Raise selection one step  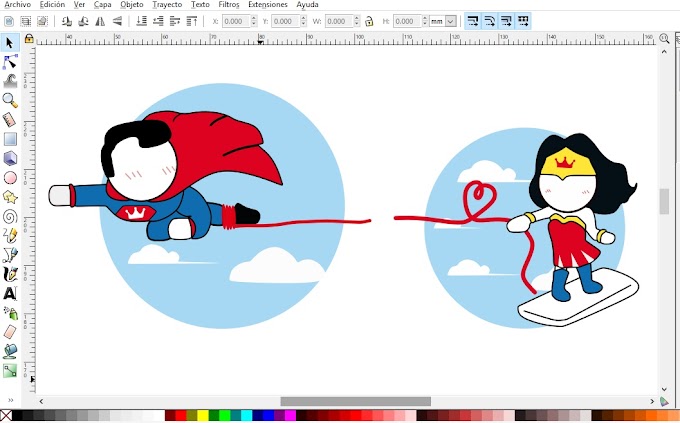(175, 21)
